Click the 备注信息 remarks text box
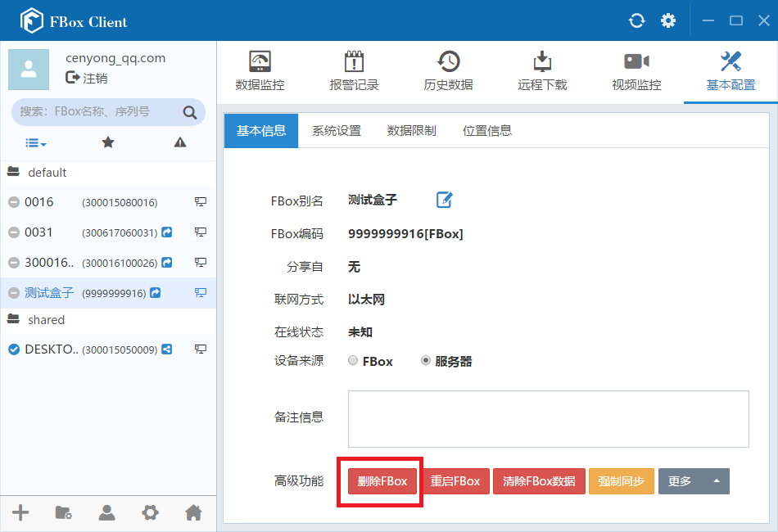The image size is (778, 532). click(548, 419)
